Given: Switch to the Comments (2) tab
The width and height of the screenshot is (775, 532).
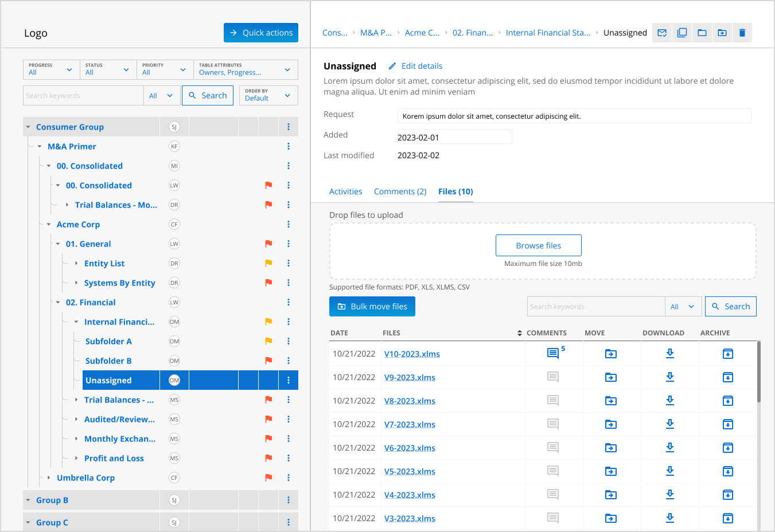Looking at the screenshot, I should [400, 191].
